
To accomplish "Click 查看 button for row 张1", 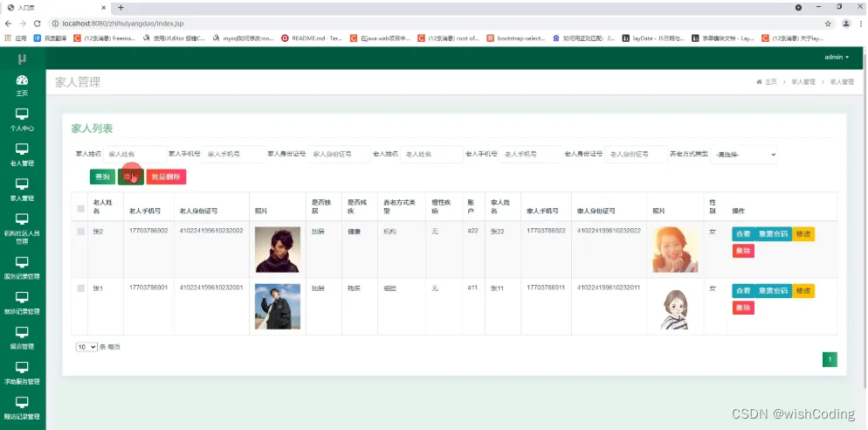I will pos(743,291).
